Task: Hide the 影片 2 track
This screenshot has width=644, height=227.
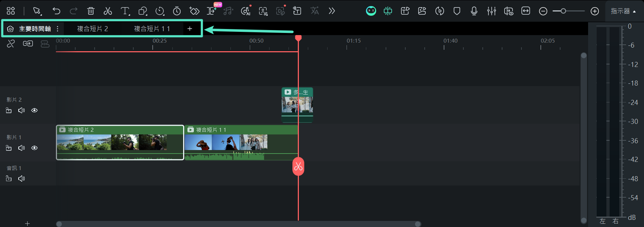Action: [34, 110]
